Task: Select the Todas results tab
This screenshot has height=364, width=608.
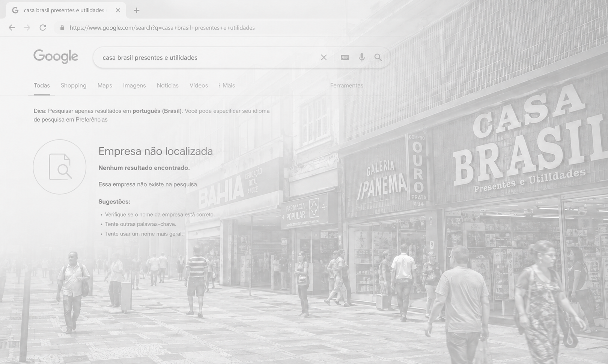Action: click(42, 85)
